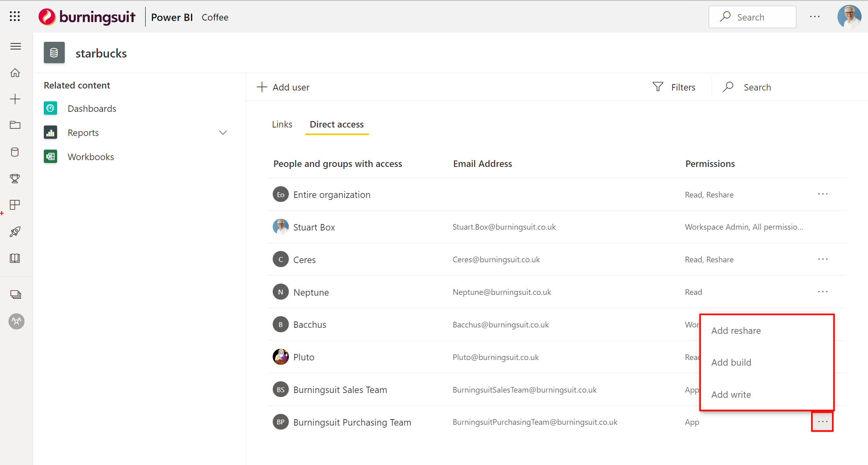Click the Workbooks Excel icon

[x=50, y=156]
